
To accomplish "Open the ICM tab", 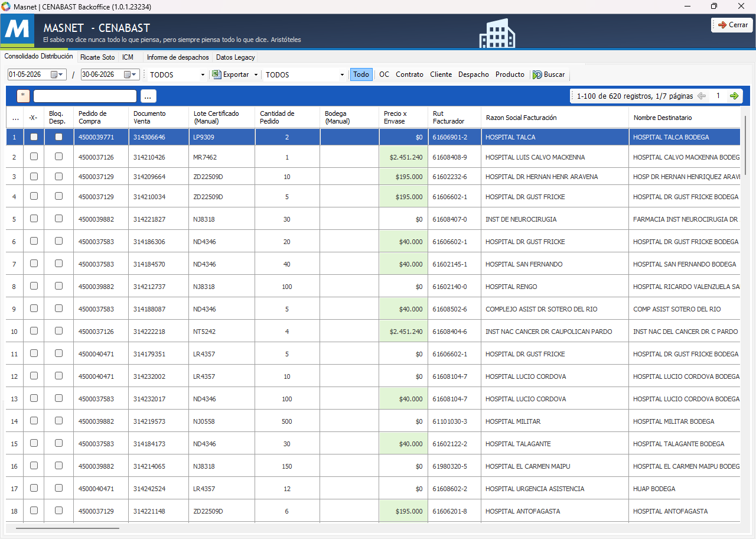I will pyautogui.click(x=128, y=57).
